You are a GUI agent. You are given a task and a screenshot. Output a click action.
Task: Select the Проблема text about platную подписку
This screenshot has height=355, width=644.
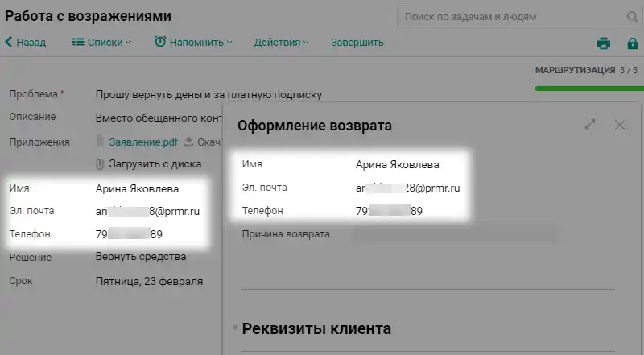coord(208,94)
